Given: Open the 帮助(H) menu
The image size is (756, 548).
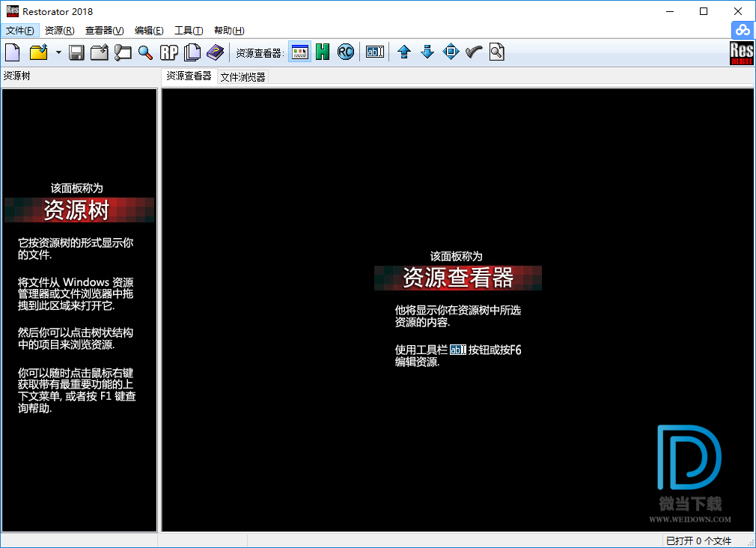Looking at the screenshot, I should point(229,31).
